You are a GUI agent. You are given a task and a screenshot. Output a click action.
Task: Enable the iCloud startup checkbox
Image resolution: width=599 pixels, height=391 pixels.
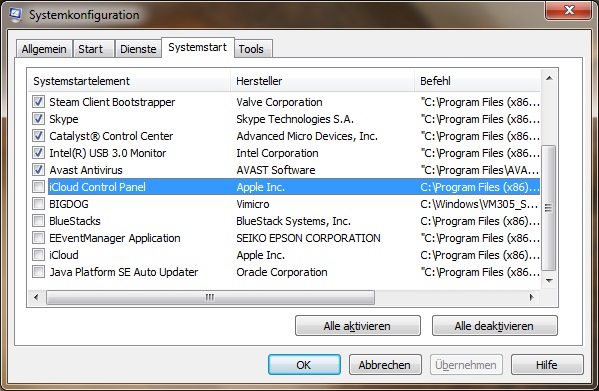coord(38,255)
